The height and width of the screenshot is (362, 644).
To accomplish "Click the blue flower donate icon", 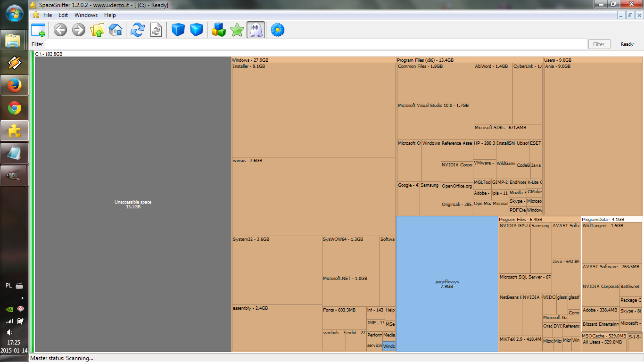I will pyautogui.click(x=278, y=31).
